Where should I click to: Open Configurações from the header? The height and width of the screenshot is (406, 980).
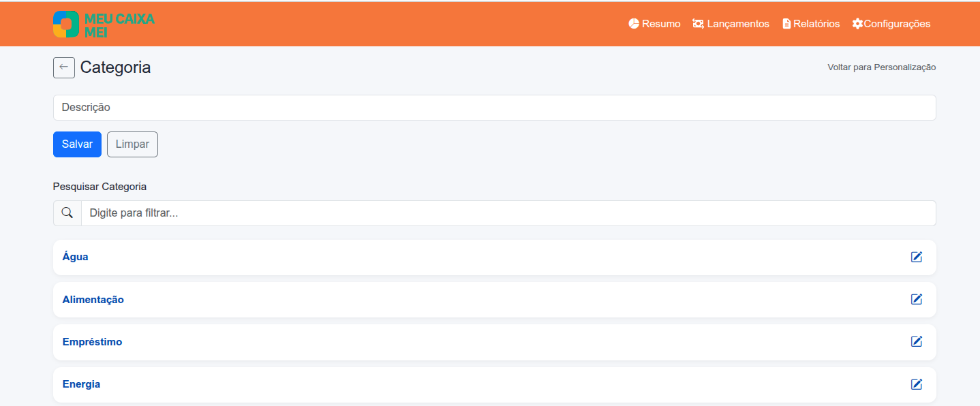(x=891, y=24)
